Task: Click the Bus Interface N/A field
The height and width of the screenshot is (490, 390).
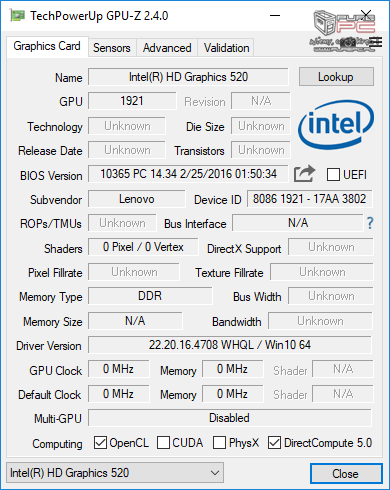Action: tap(298, 223)
